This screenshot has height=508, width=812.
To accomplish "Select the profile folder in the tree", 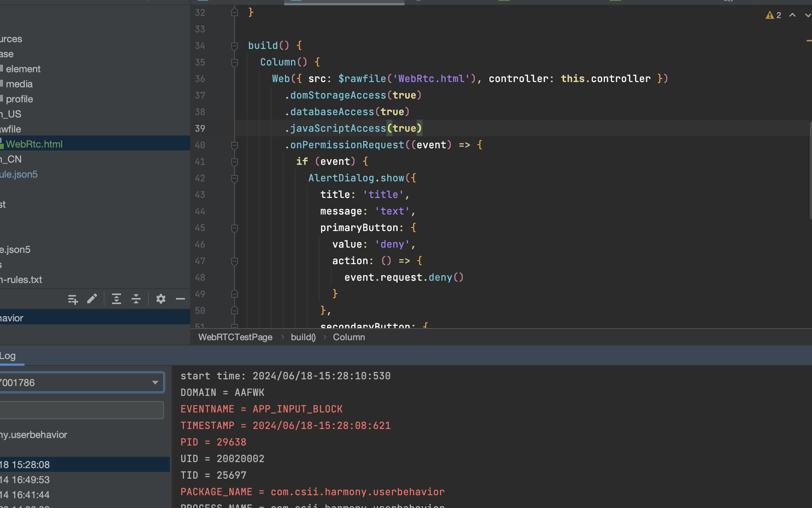I will point(20,99).
